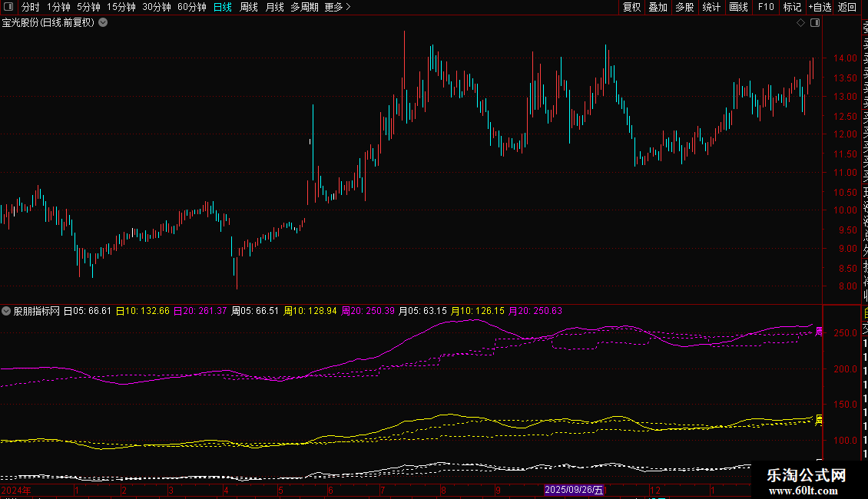
Task: Click the 8.00 price axis label
Action: coord(847,286)
